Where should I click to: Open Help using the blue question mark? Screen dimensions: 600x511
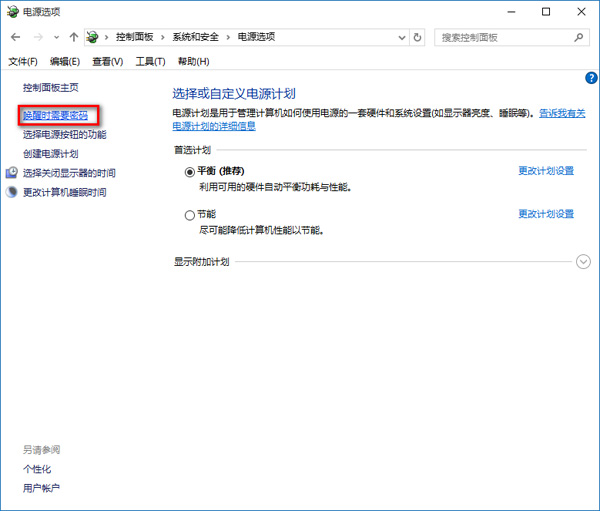590,77
